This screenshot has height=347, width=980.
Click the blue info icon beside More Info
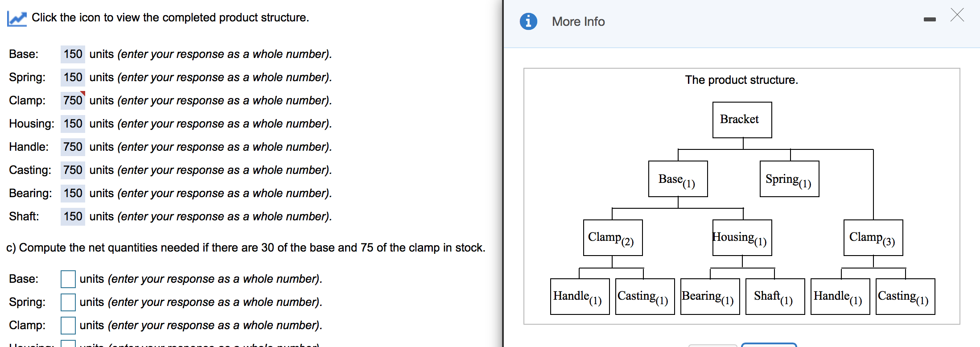tap(529, 21)
